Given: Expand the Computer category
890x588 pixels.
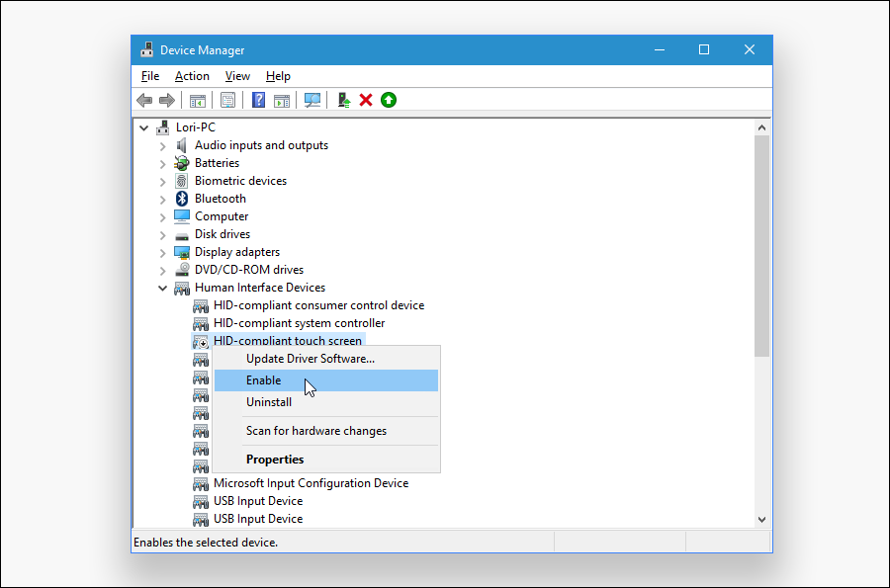Looking at the screenshot, I should (x=163, y=217).
